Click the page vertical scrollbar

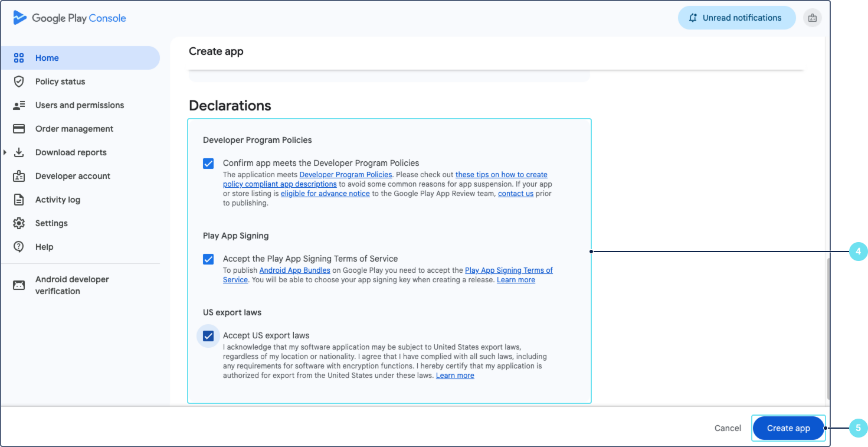tap(828, 329)
